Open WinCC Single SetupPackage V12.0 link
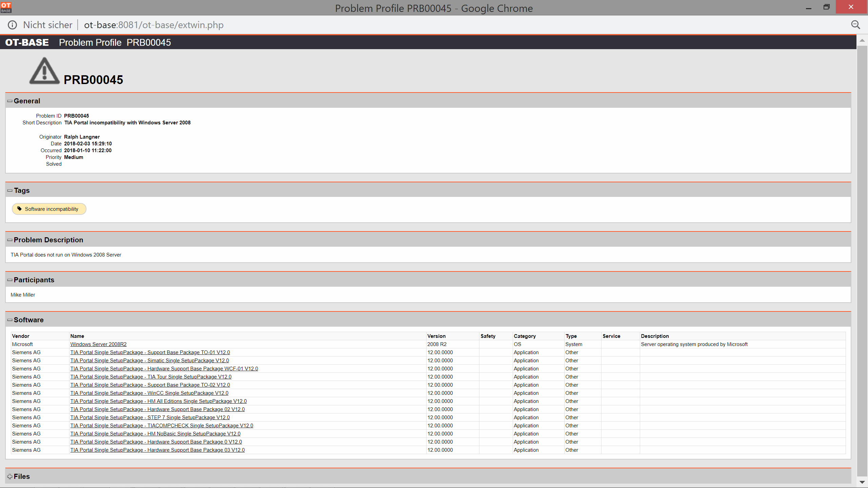This screenshot has height=488, width=868. pyautogui.click(x=149, y=393)
